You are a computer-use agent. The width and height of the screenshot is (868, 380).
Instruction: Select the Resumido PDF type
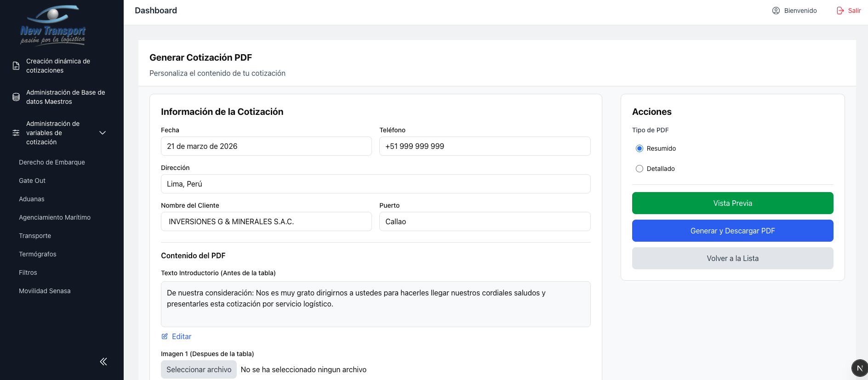[x=640, y=148]
